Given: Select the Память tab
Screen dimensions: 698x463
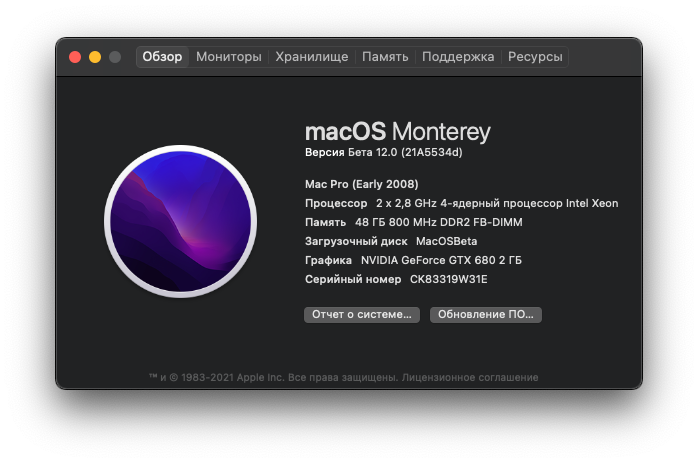Looking at the screenshot, I should click(x=385, y=57).
